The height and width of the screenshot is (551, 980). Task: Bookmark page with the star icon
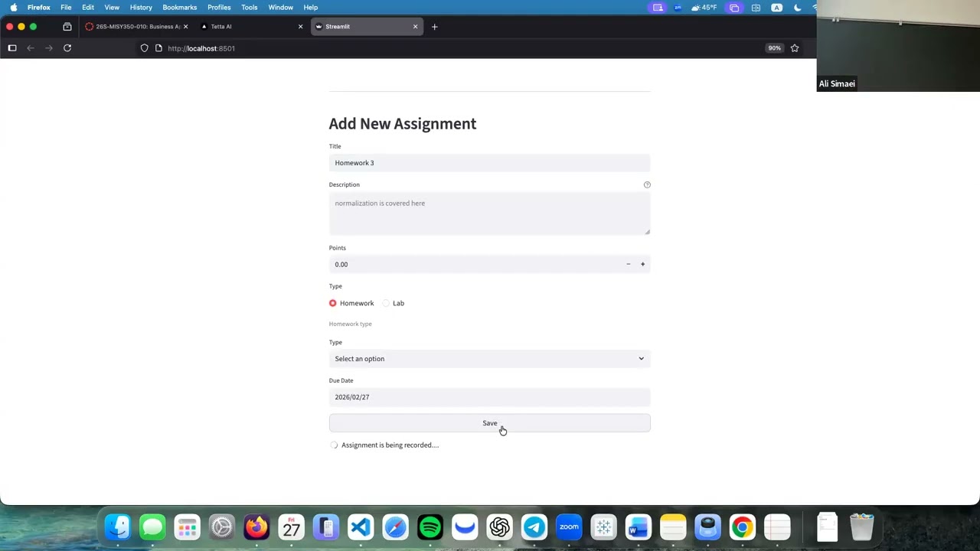point(795,48)
